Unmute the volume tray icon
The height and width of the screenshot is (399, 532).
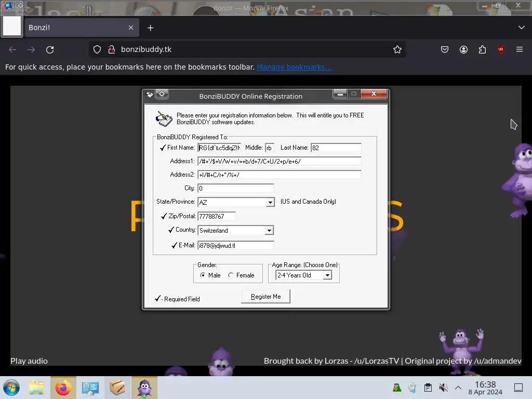click(443, 388)
